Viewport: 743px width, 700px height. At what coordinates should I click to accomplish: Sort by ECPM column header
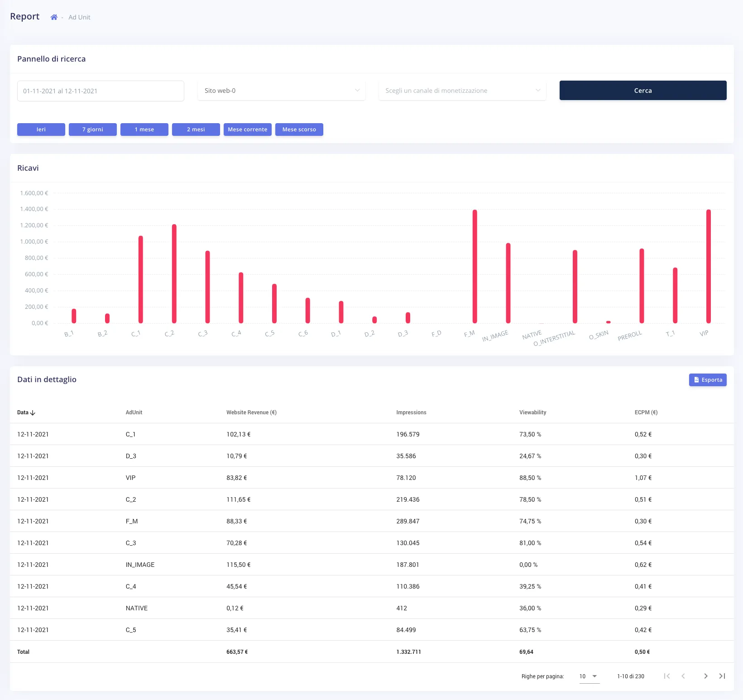tap(646, 412)
